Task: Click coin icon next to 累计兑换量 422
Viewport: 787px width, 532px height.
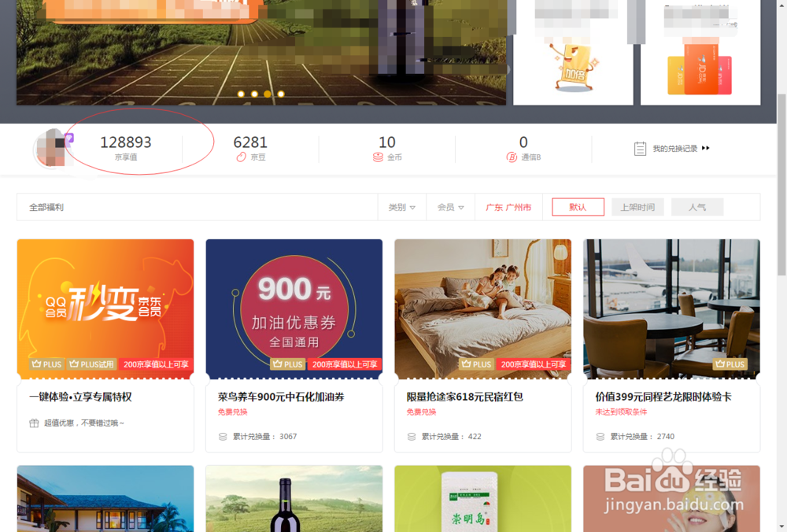Action: 412,437
